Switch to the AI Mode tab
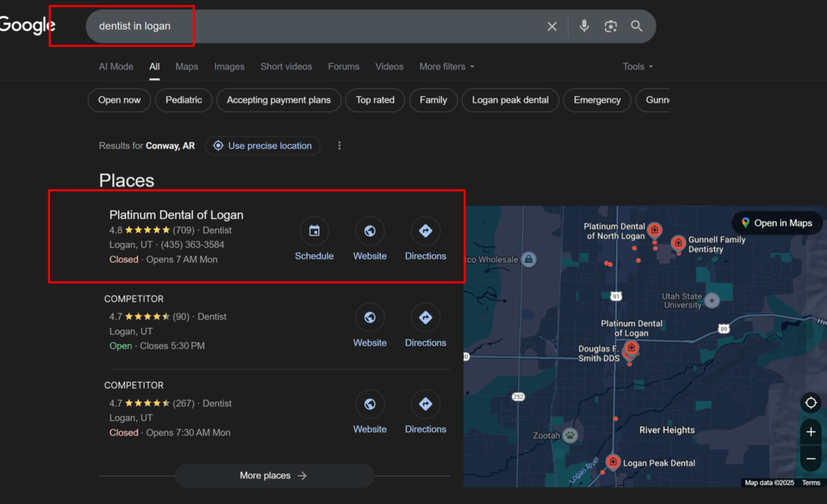 pyautogui.click(x=116, y=66)
